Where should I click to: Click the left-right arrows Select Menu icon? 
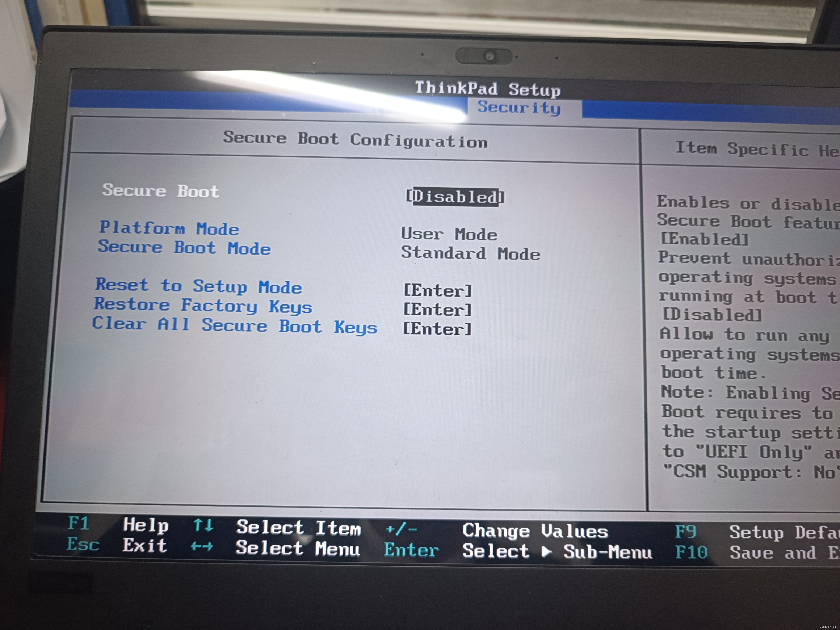coord(202,546)
